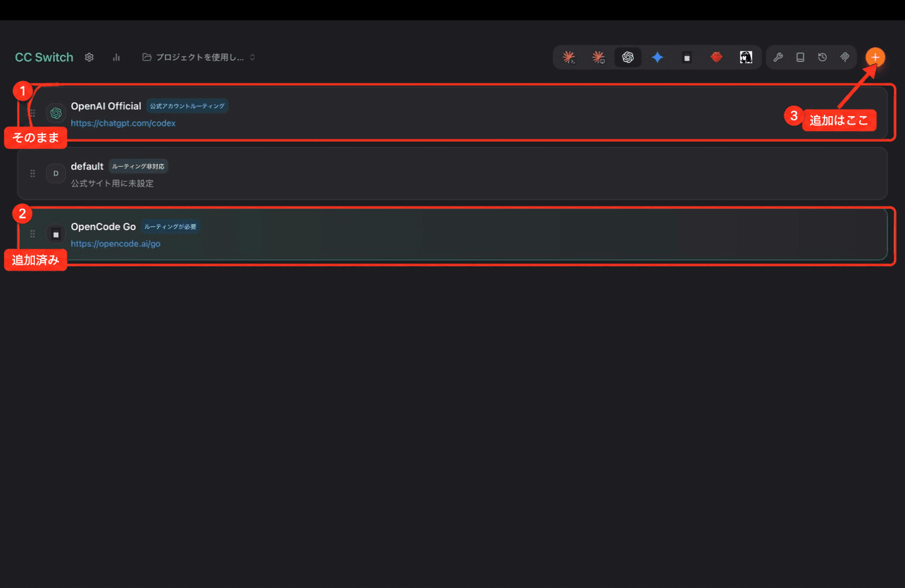This screenshot has width=905, height=588.
Task: Click the ルーティングが必要 badge
Action: click(170, 226)
